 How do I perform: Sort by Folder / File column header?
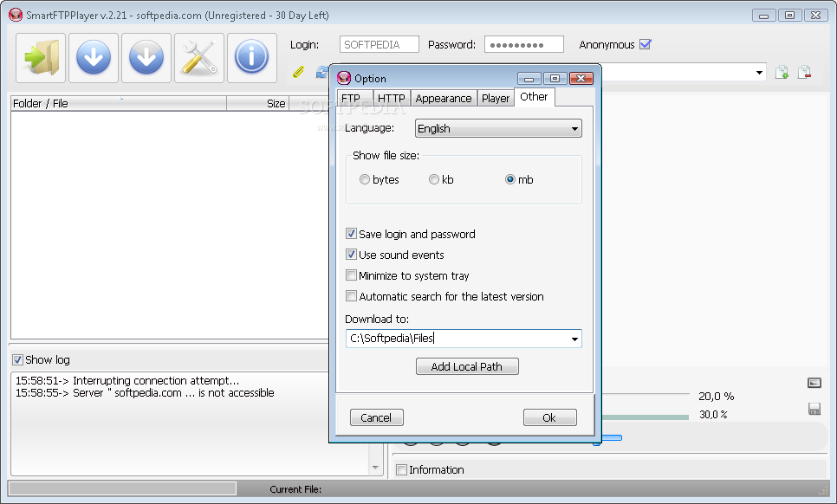(x=119, y=103)
